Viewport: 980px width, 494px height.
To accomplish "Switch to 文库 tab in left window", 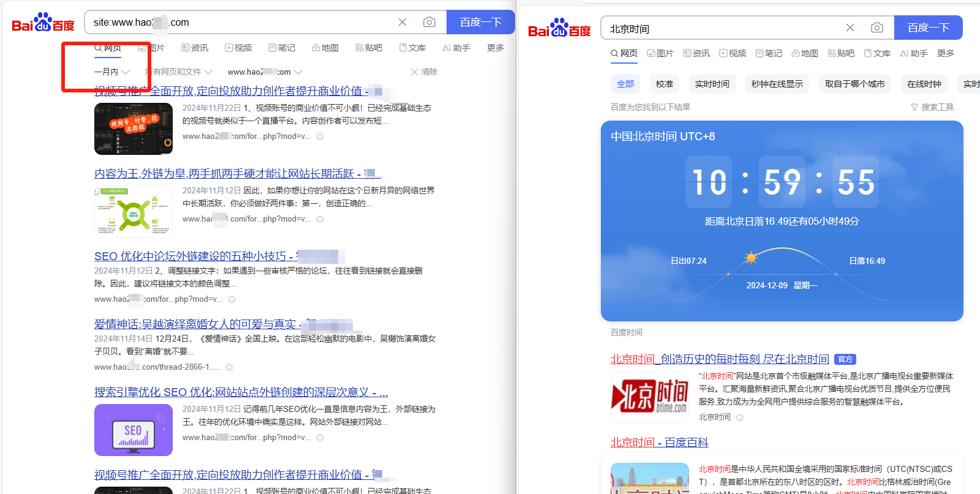I will click(412, 48).
